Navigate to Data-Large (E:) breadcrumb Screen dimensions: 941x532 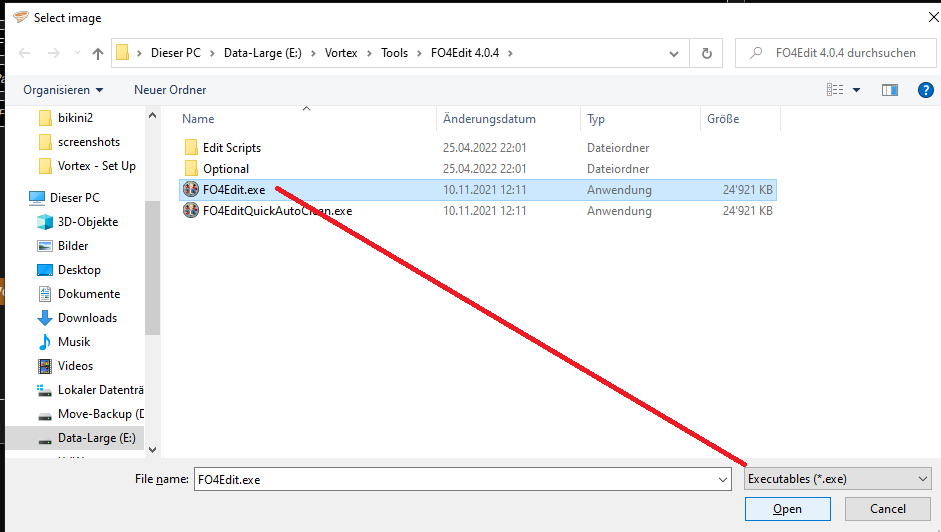[263, 53]
